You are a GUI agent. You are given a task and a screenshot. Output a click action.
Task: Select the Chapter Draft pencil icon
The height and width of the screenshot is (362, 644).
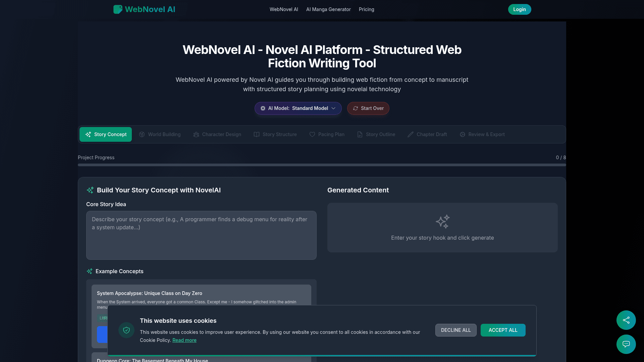410,134
